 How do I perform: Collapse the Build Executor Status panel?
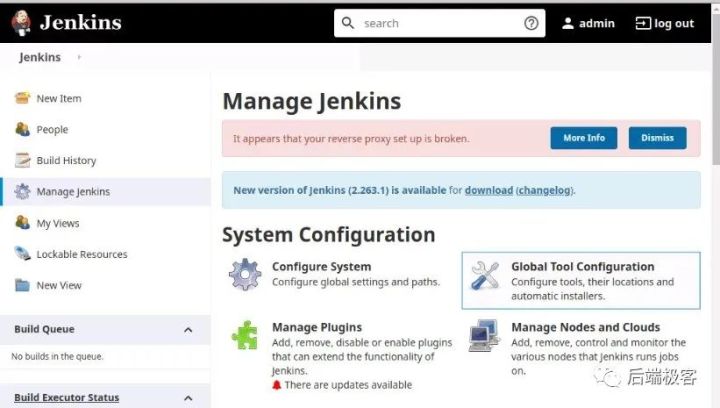pos(188,398)
